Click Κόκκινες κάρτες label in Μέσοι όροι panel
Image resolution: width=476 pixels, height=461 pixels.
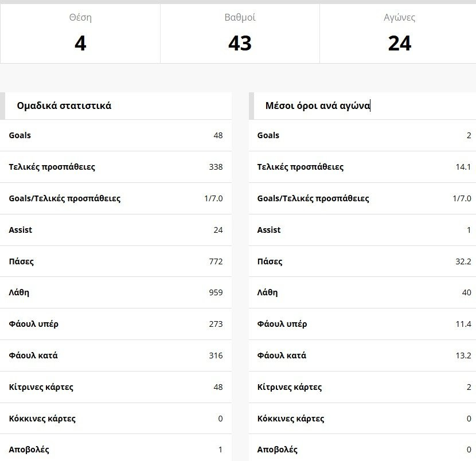coord(291,419)
